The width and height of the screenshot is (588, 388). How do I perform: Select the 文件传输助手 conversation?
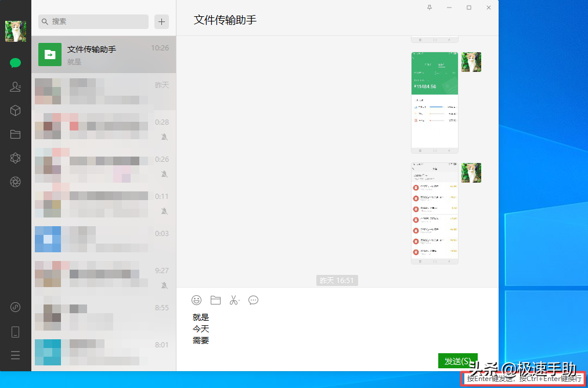[x=103, y=55]
